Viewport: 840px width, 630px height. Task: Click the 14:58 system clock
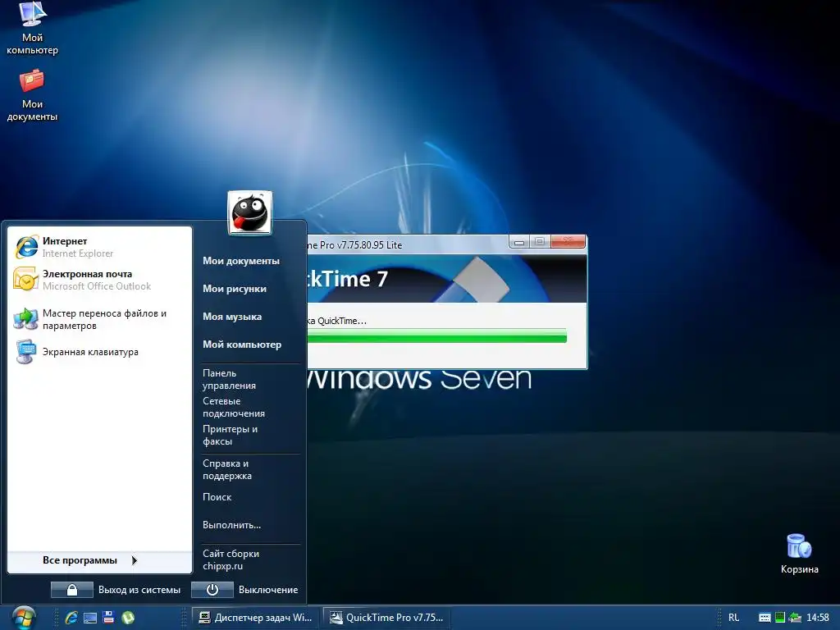tap(818, 618)
